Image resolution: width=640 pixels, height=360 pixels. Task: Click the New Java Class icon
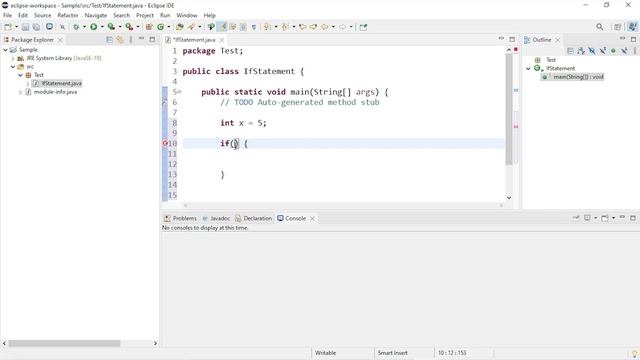[x=160, y=27]
